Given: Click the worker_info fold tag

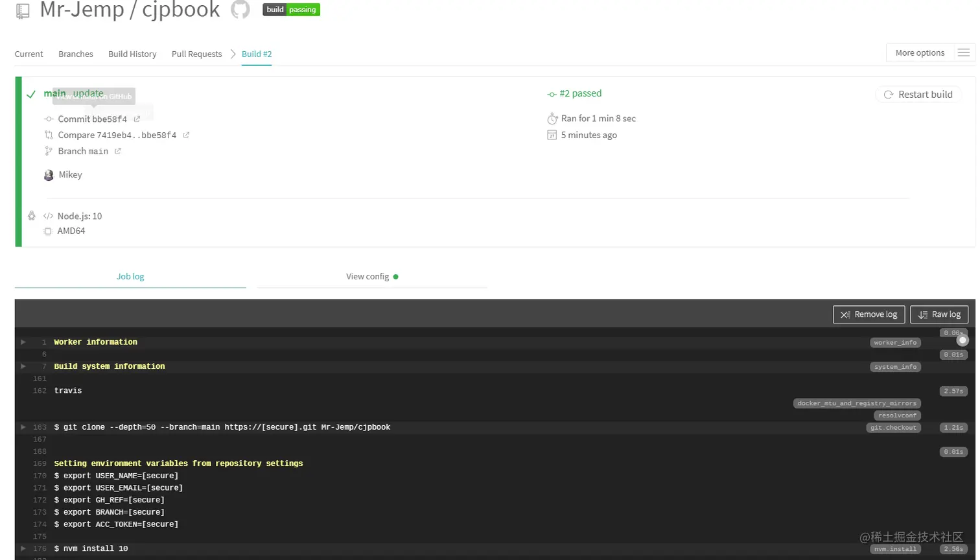Looking at the screenshot, I should pyautogui.click(x=895, y=343).
